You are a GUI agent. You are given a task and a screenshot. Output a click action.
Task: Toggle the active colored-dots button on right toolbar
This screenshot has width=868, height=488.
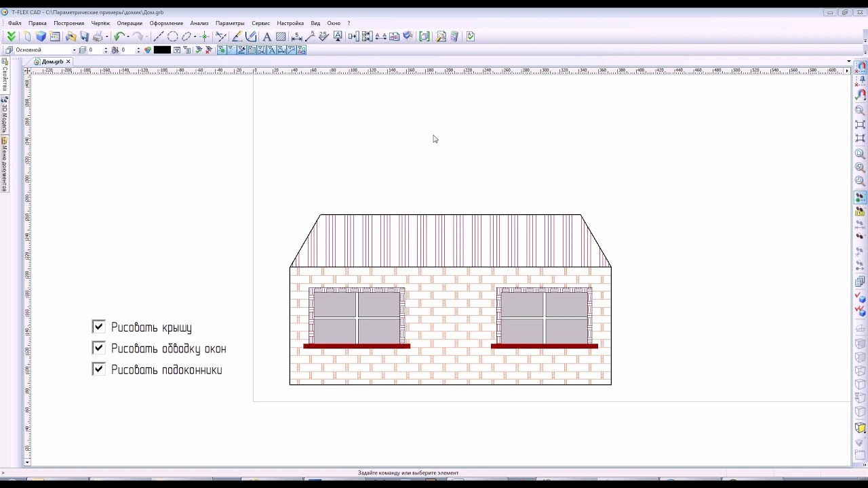tap(861, 197)
